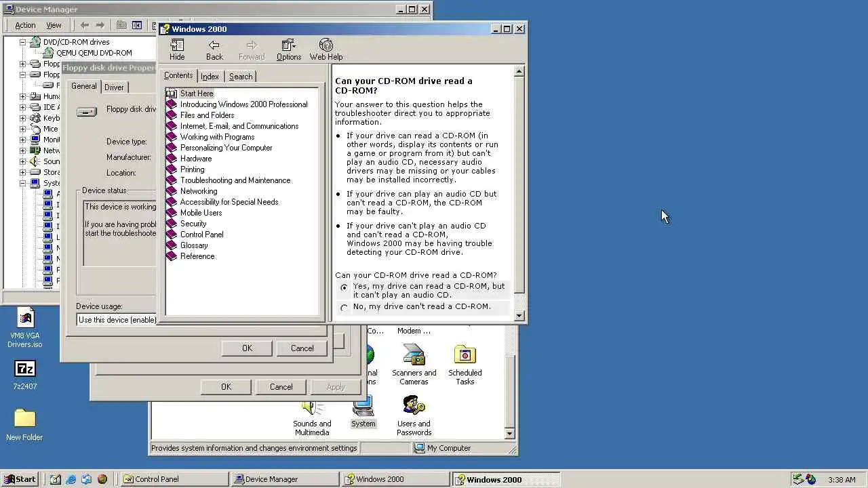Choose 'Yes, my drive can read' option
The width and height of the screenshot is (868, 488).
pos(344,287)
